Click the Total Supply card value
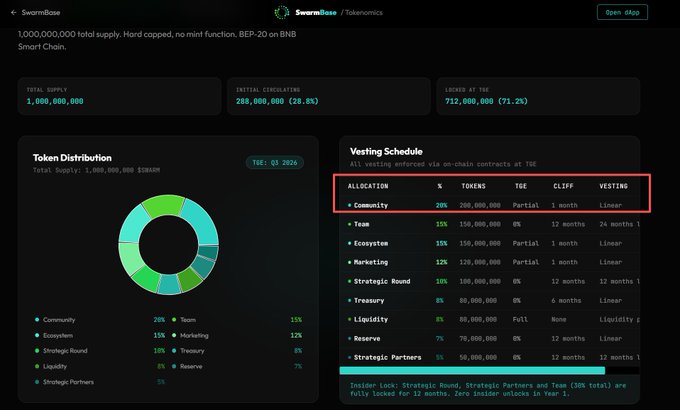This screenshot has width=680, height=410. (55, 101)
